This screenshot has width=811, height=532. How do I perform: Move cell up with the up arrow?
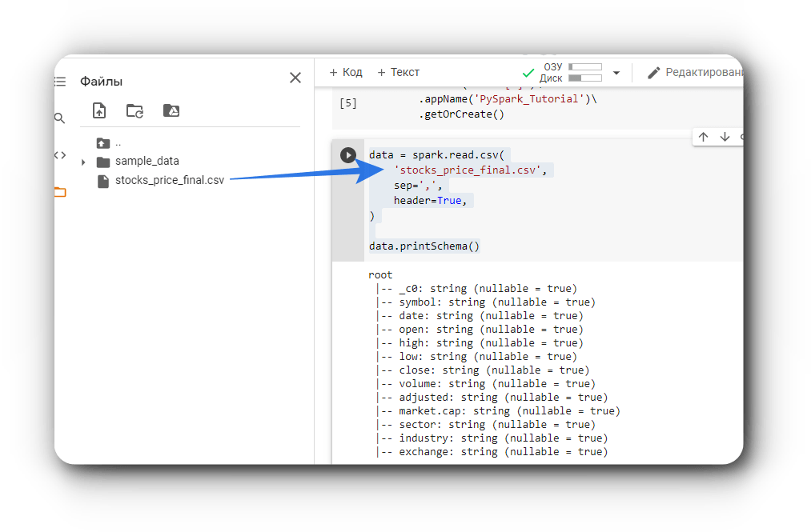click(x=704, y=137)
